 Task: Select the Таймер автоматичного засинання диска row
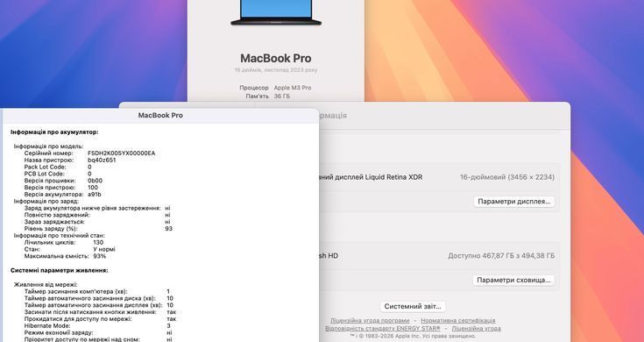[98, 298]
